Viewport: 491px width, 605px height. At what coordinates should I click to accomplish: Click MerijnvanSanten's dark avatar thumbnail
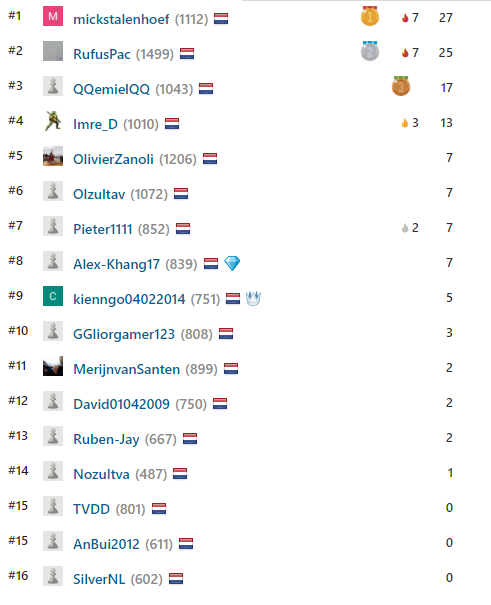(x=53, y=366)
